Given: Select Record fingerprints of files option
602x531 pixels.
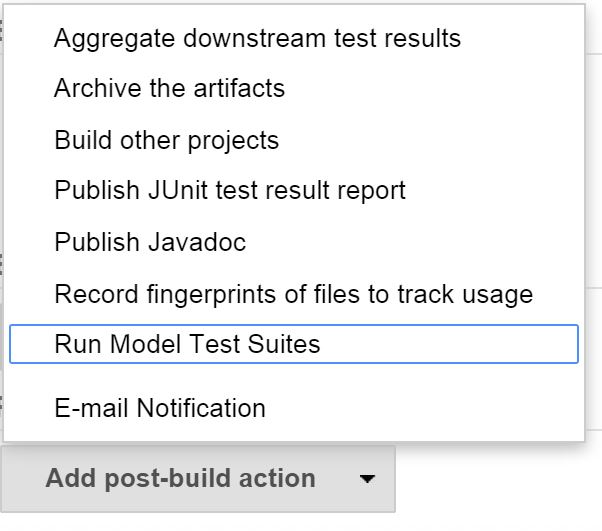Looking at the screenshot, I should pos(293,294).
